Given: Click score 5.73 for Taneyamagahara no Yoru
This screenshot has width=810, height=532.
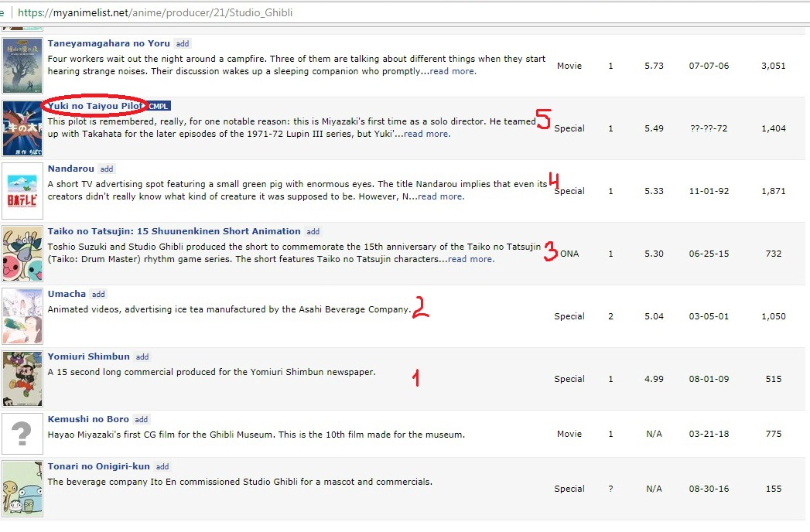Looking at the screenshot, I should (654, 66).
